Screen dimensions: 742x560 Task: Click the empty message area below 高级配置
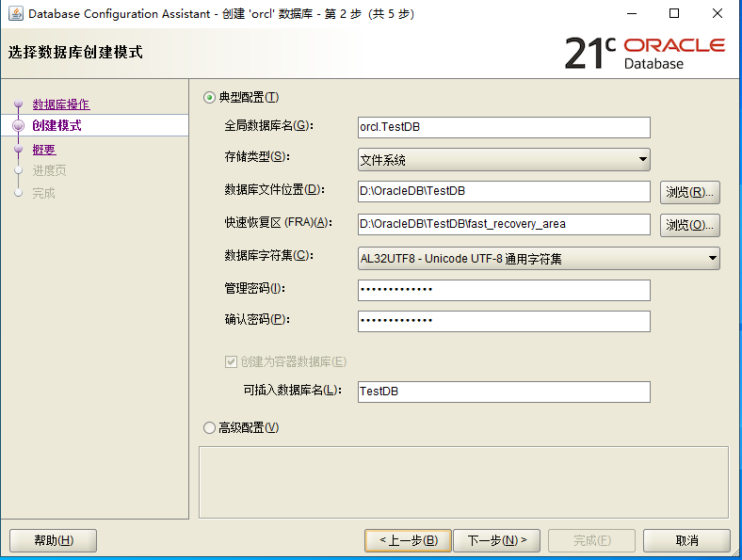pos(463,483)
